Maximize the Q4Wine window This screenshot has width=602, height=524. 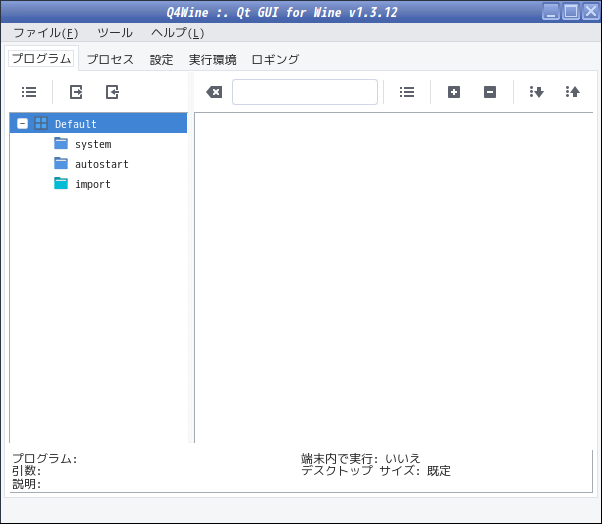pos(571,11)
